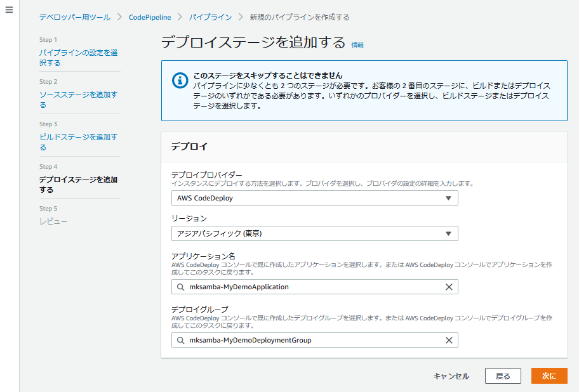Open パイプライン from the breadcrumb trail
This screenshot has width=579, height=392.
click(x=210, y=18)
